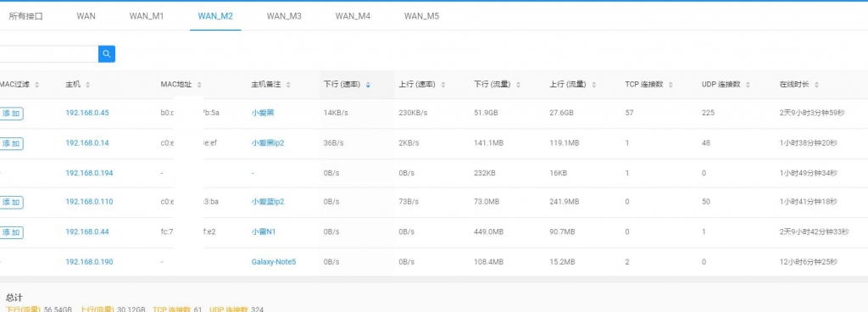Sort by 主机 column arrows
The width and height of the screenshot is (868, 312).
click(88, 85)
